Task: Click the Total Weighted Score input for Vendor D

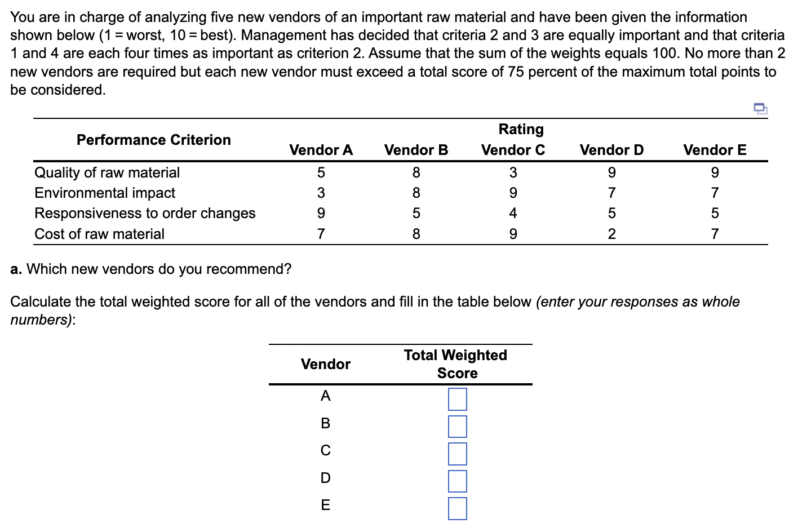Action: 457,481
